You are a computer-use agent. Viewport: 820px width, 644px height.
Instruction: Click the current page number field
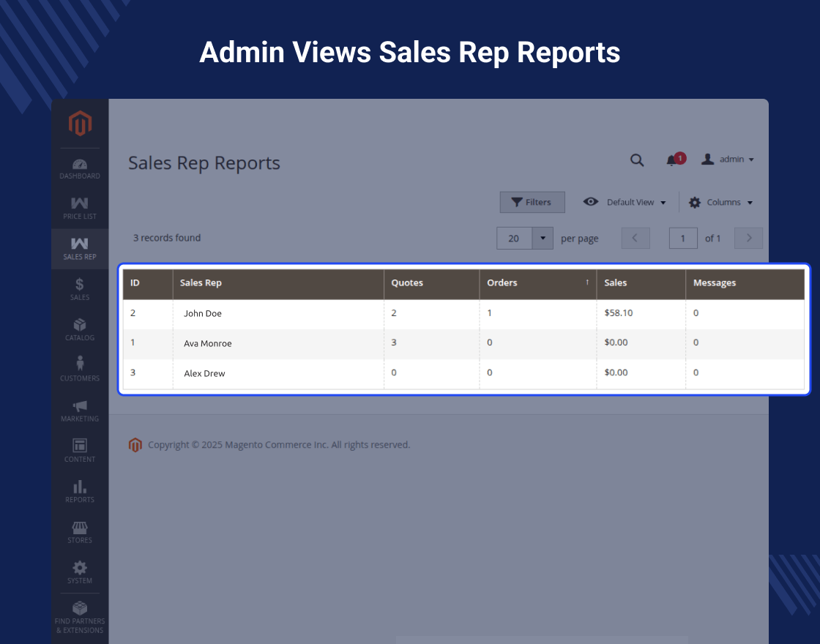click(x=683, y=239)
